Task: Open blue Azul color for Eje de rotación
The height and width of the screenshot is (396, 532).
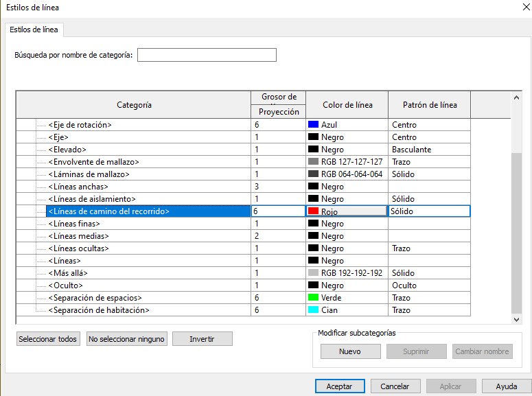Action: coord(314,125)
